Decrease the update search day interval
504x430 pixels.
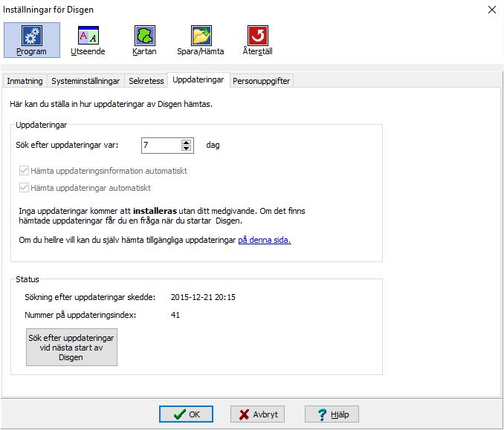pos(186,148)
